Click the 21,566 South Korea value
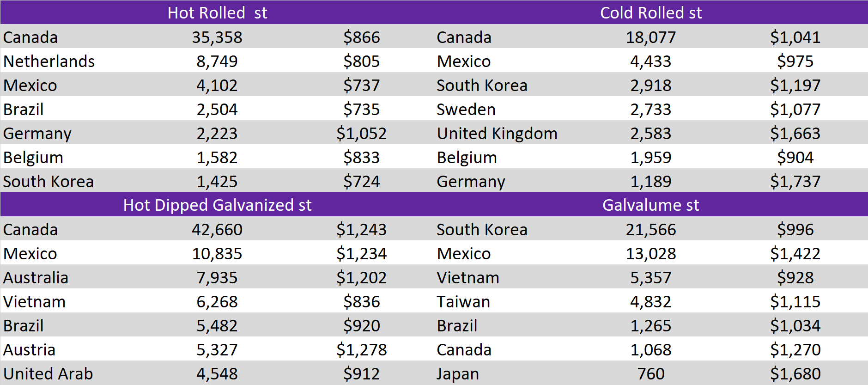Viewport: 868px width, 385px height. point(651,229)
